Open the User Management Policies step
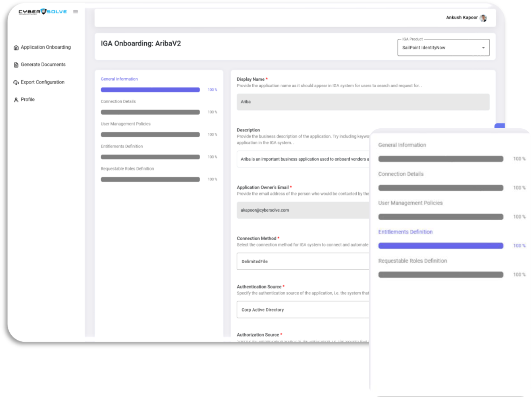This screenshot has height=397, width=532. (x=125, y=124)
